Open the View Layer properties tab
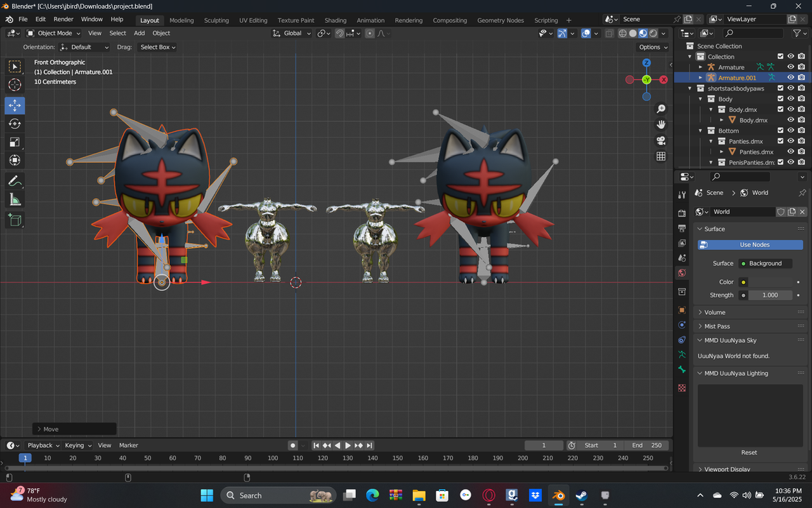 [682, 243]
